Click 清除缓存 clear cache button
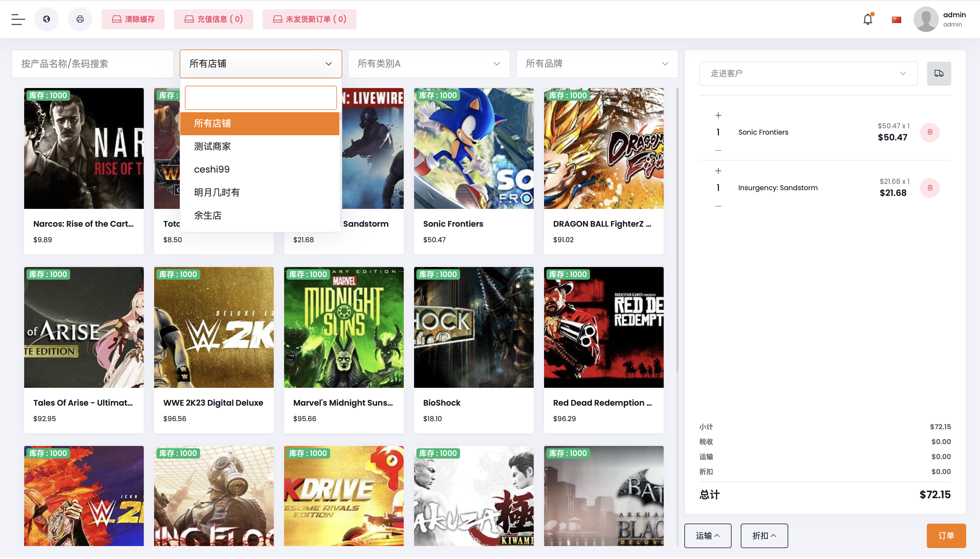Screen dimensions: 980x559 (133, 19)
